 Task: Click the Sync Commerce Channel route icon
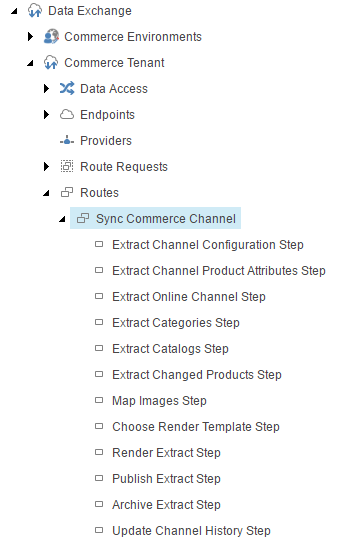tap(83, 218)
